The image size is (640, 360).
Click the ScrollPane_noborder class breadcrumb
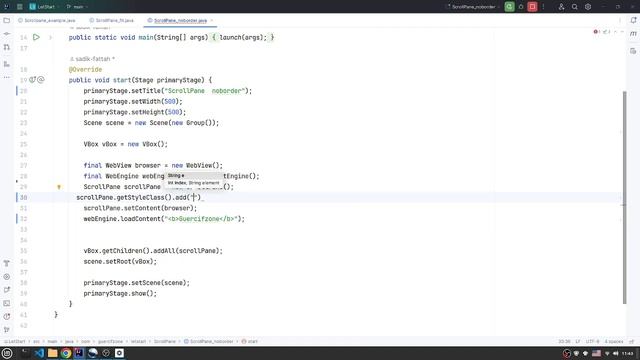click(x=208, y=341)
